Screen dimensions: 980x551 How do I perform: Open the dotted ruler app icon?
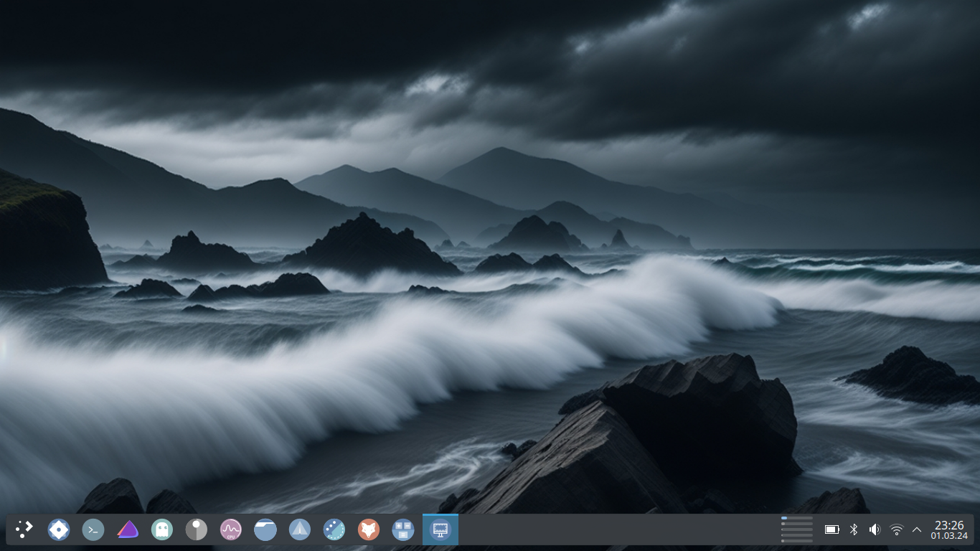tap(334, 530)
